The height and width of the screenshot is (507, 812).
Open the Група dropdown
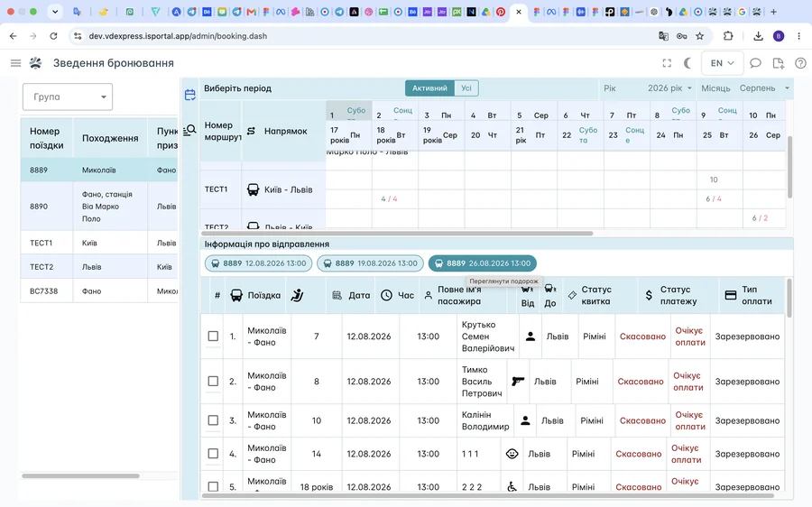pos(68,97)
